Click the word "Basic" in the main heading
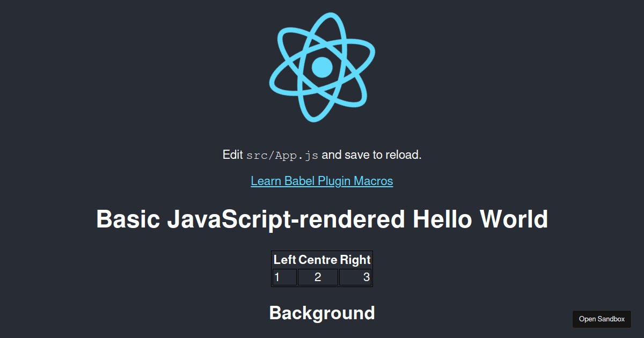 click(x=128, y=219)
